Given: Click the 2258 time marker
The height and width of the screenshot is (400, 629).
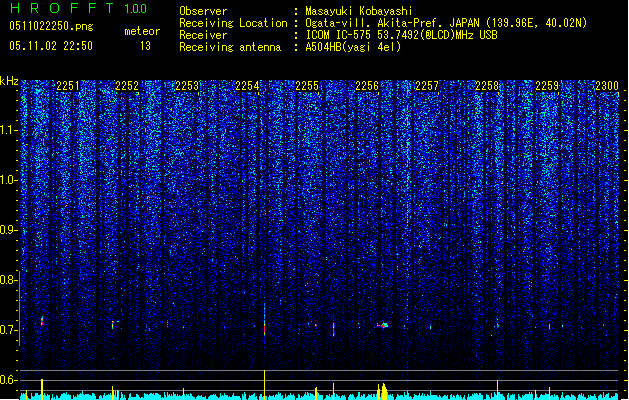Looking at the screenshot, I should click(487, 86).
